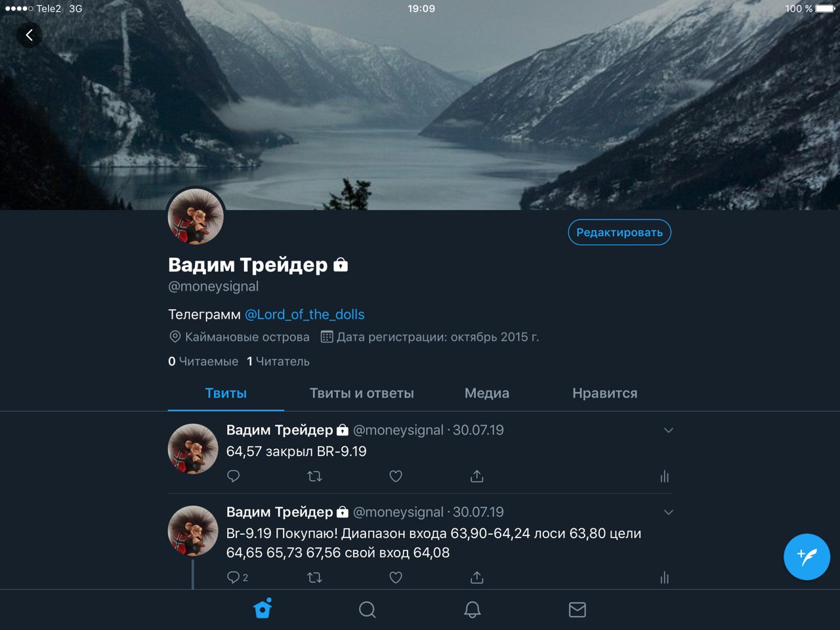Image resolution: width=840 pixels, height=630 pixels.
Task: Open the "Нравится" tab
Action: [x=605, y=393]
